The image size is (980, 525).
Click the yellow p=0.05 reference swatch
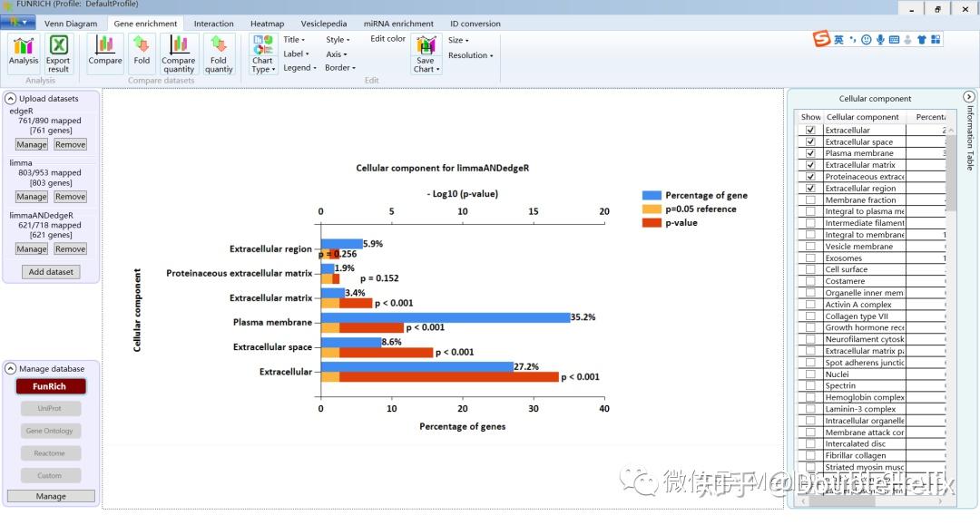pos(652,209)
